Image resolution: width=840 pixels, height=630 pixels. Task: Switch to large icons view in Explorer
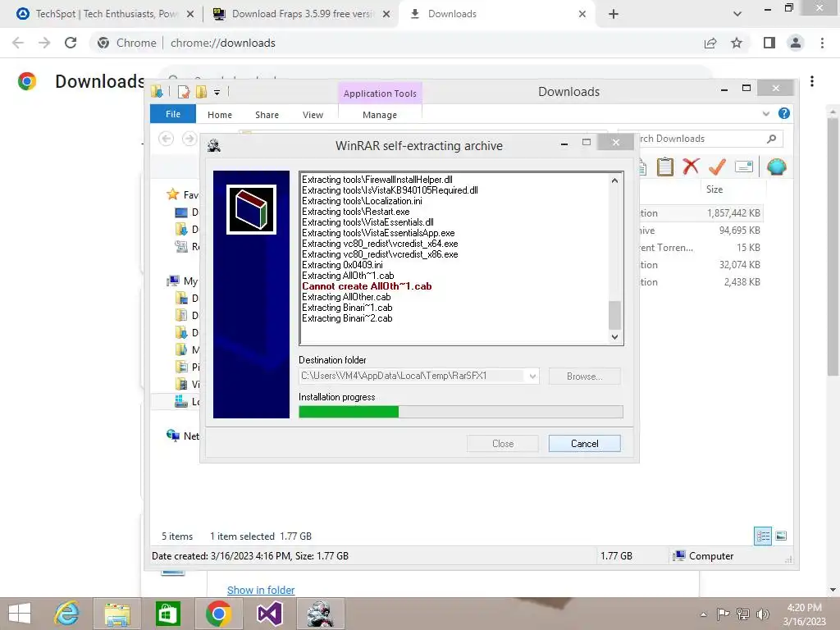(x=781, y=536)
